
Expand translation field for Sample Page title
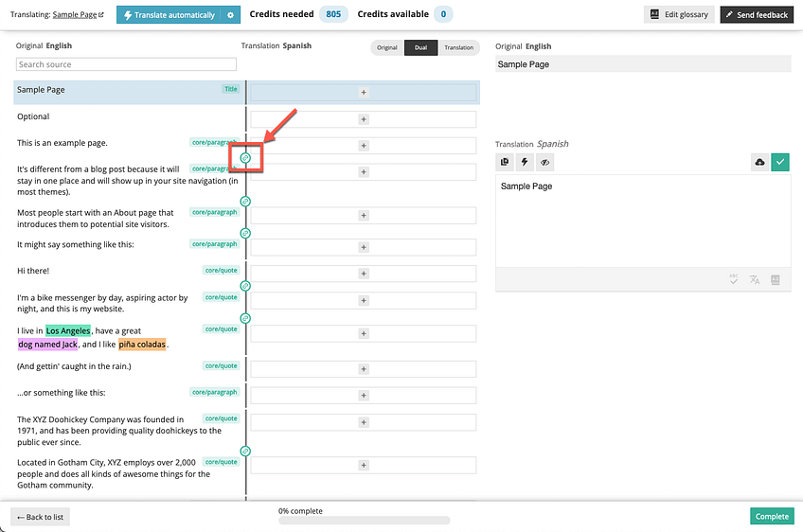(x=364, y=93)
